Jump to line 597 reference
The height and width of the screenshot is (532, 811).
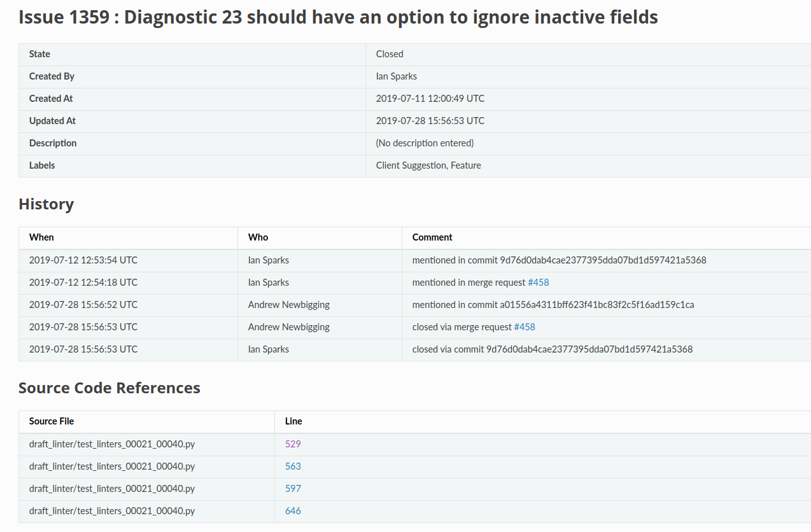[293, 489]
